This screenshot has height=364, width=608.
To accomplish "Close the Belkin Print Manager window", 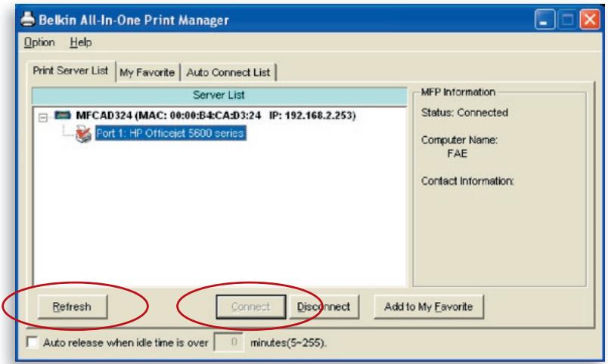I will click(x=589, y=20).
